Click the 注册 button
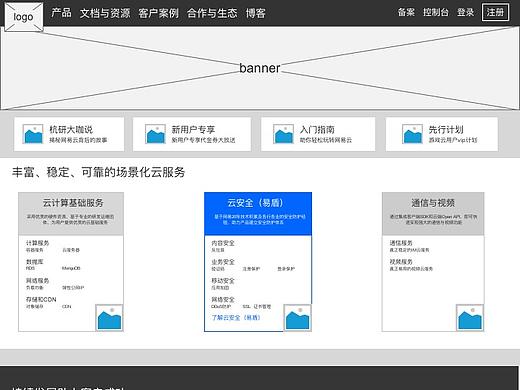520x390 pixels. point(495,12)
